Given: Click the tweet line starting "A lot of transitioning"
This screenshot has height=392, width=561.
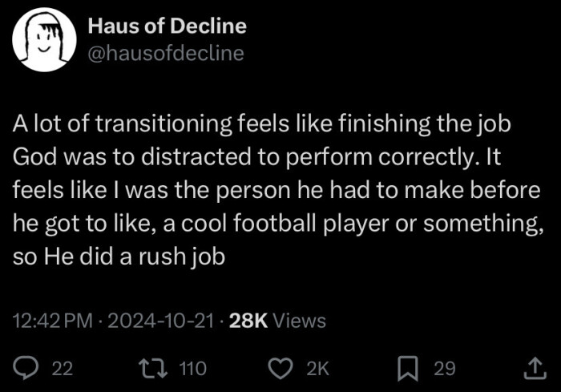Looking at the screenshot, I should (262, 124).
